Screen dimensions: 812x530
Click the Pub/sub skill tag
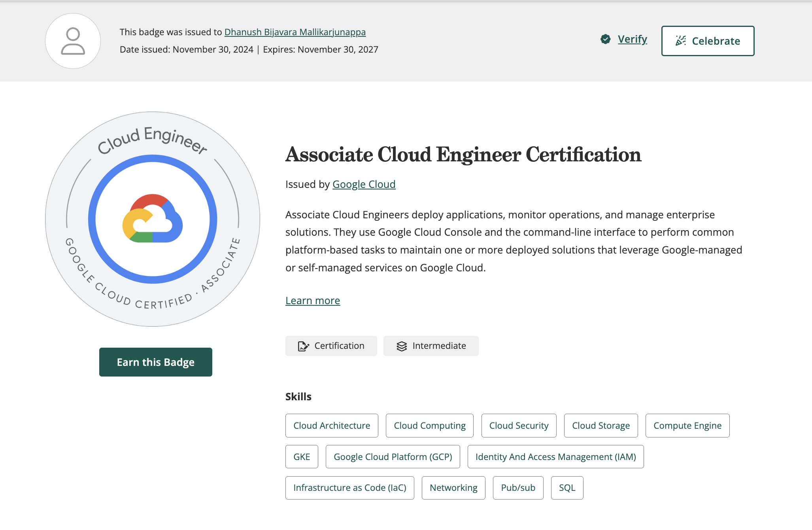(x=518, y=488)
